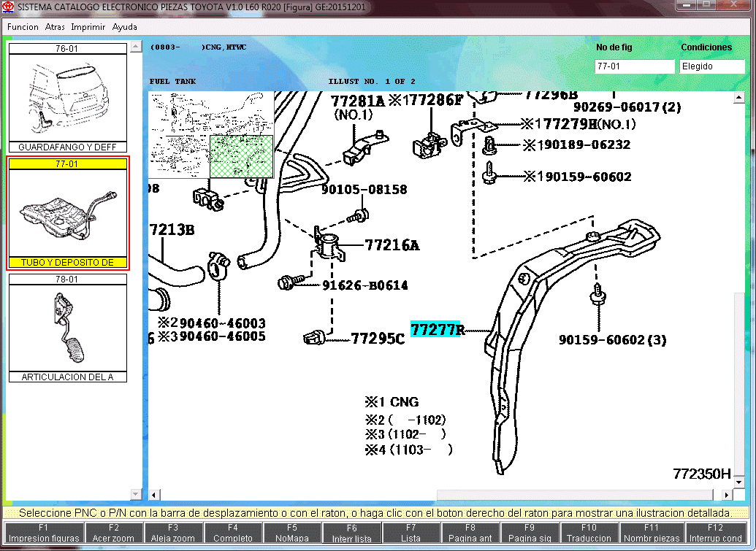Click F2 Acer zoom button

[x=114, y=533]
